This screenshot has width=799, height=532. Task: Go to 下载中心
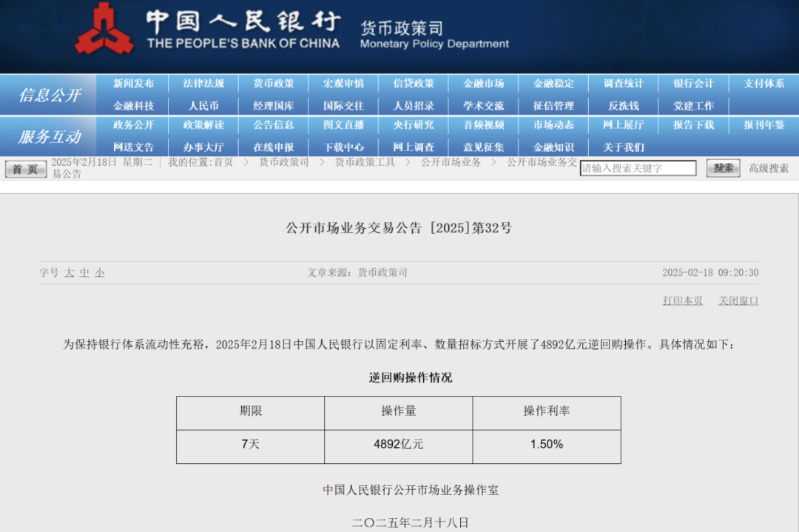point(343,147)
